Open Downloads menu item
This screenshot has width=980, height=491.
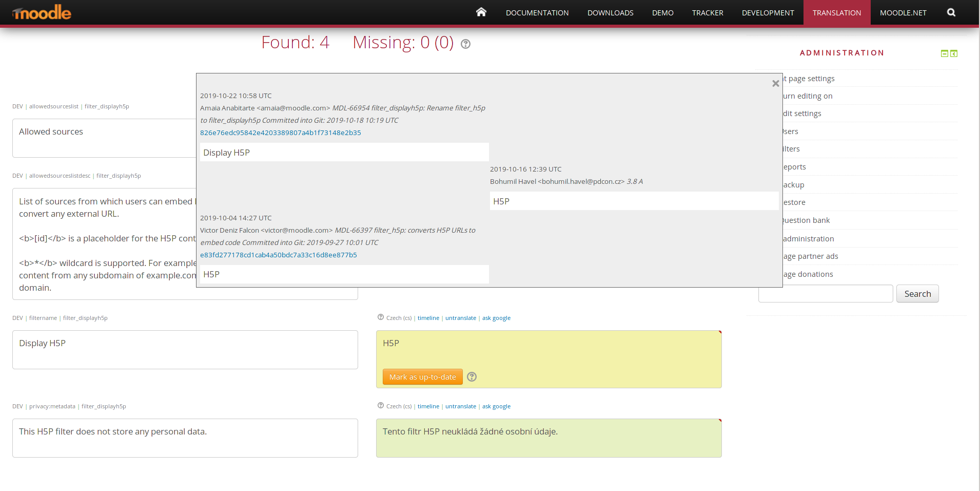click(x=611, y=13)
